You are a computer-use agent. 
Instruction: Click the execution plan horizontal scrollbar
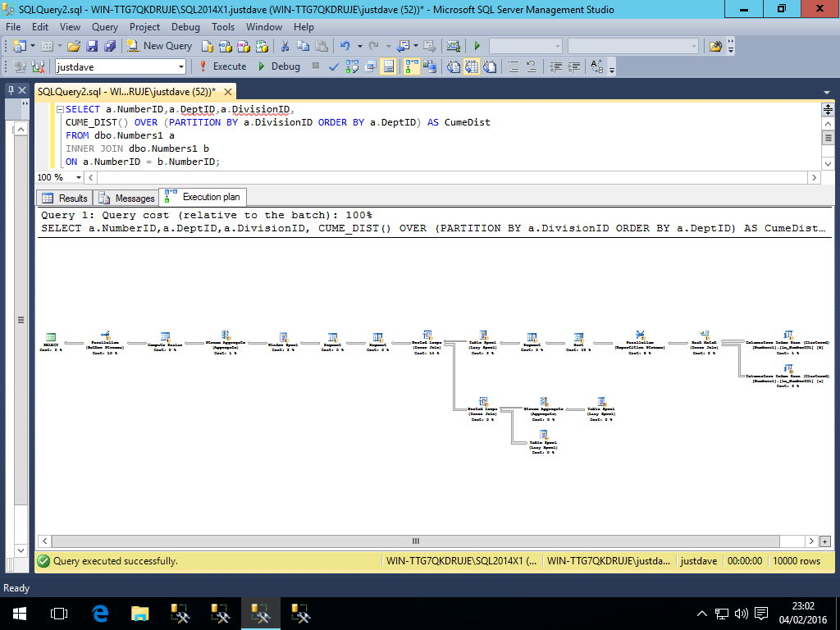(x=416, y=541)
